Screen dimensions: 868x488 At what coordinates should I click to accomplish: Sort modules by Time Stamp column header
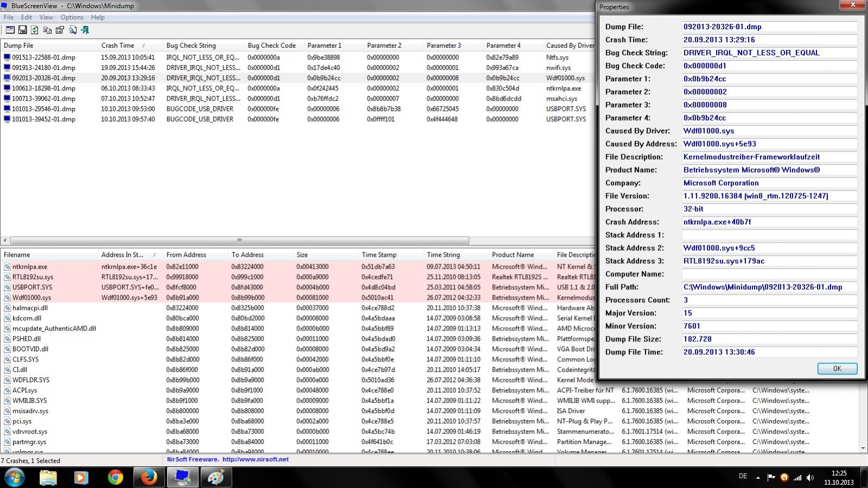coord(391,255)
